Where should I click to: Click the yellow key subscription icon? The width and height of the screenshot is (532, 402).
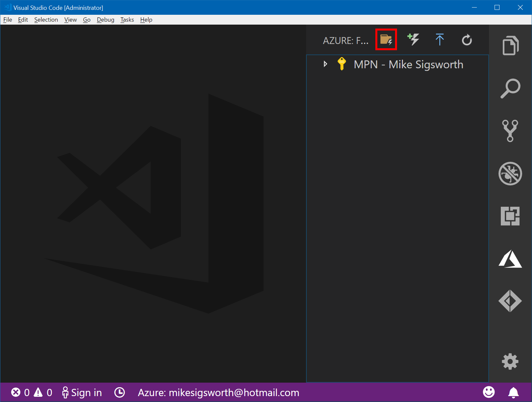342,64
